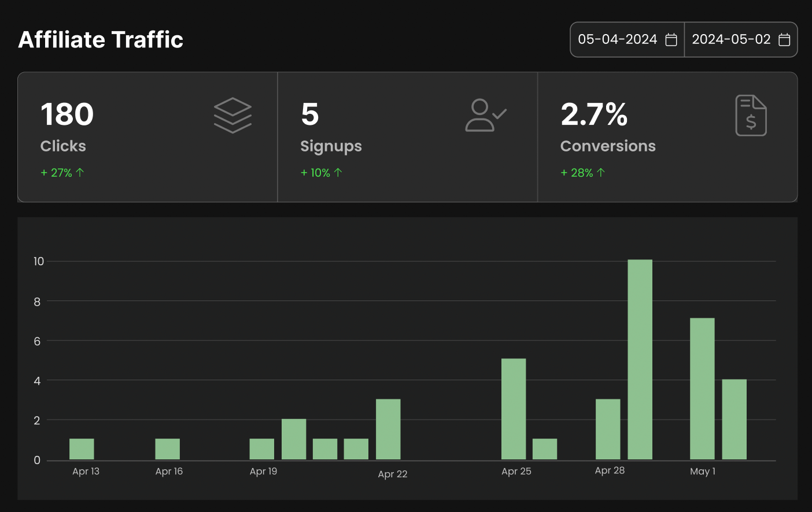Click the start date field showing 05-04-2024

pyautogui.click(x=617, y=40)
